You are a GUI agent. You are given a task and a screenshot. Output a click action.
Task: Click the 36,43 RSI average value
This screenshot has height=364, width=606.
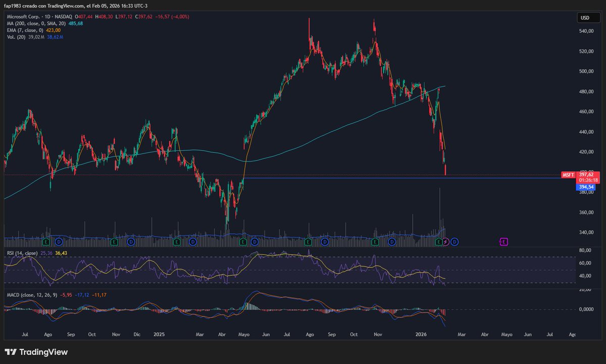[61, 253]
